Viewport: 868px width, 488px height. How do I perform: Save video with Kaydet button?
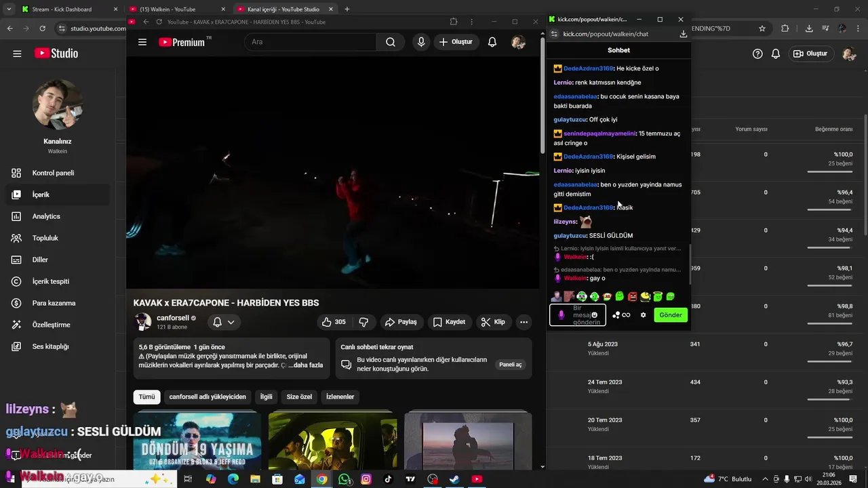(449, 322)
